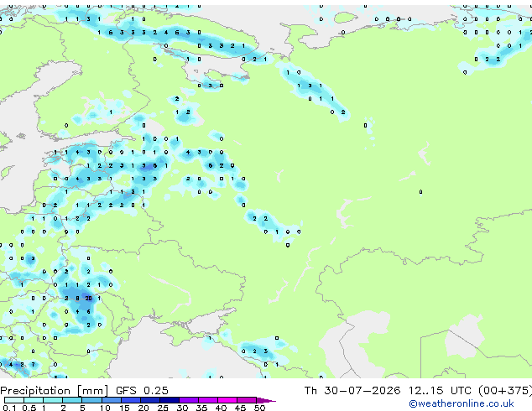Image resolution: width=532 pixels, height=411 pixels.
Task: Click the 2 to 5 mm legend swatch
Action: pyautogui.click(x=72, y=400)
